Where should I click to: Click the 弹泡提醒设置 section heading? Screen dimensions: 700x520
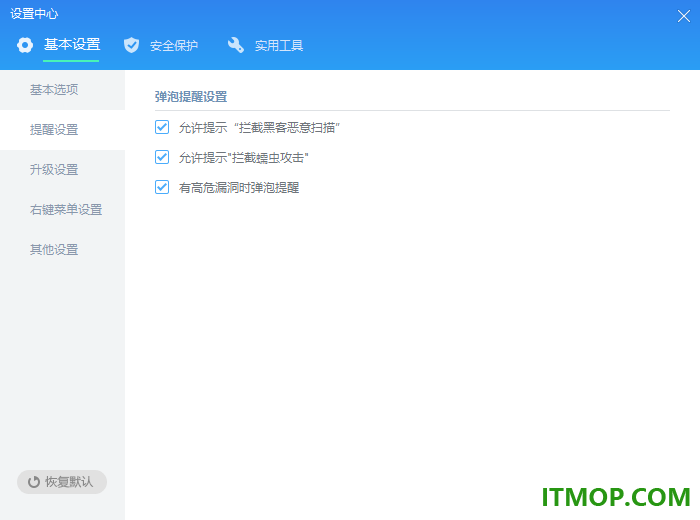[191, 96]
